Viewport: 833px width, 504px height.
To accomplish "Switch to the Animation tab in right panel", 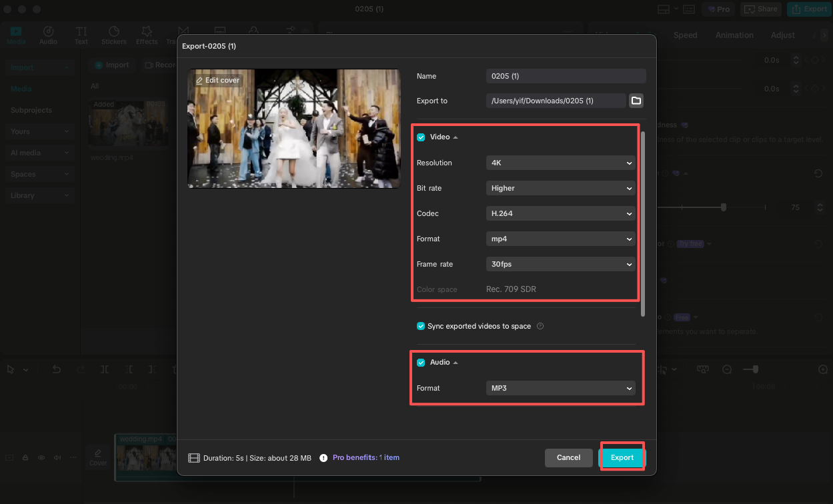I will [734, 35].
